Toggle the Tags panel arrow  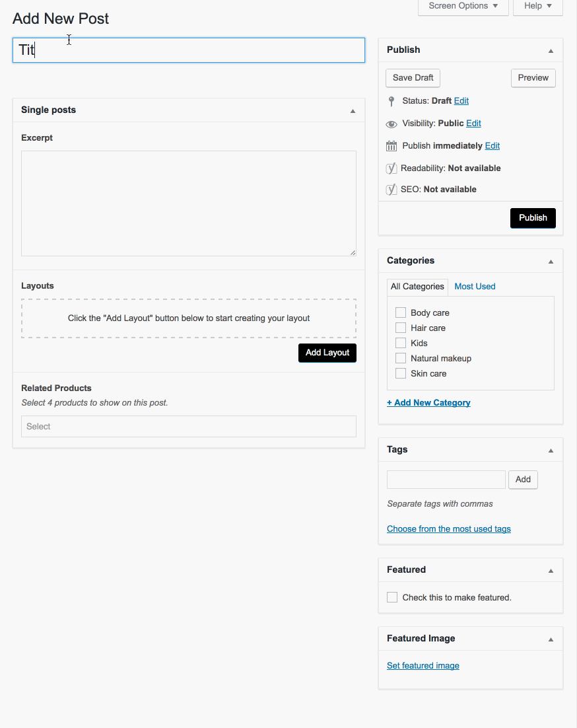click(551, 450)
